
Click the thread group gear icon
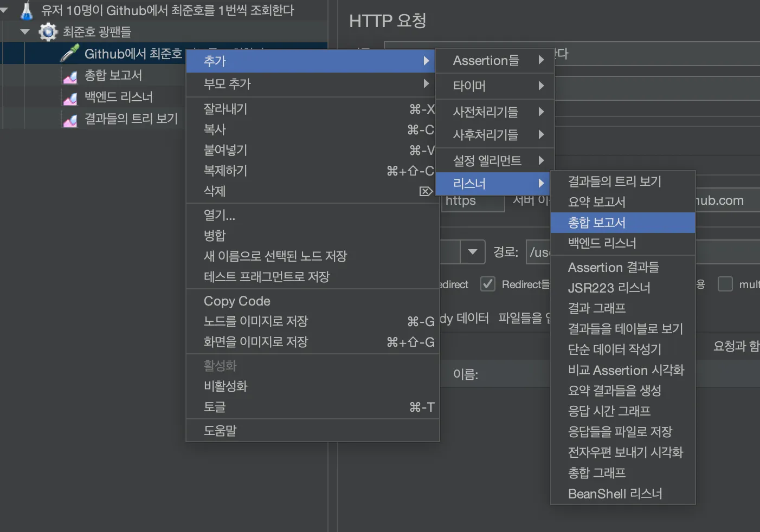point(48,32)
